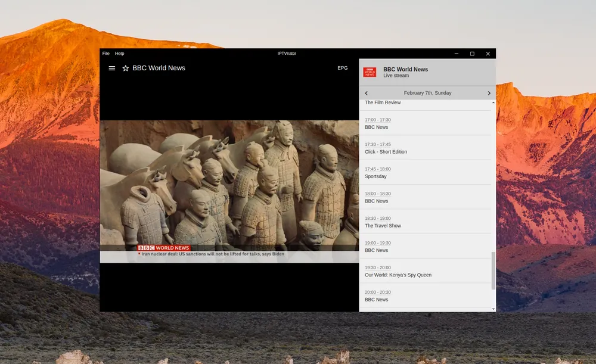Open the Help menu
The height and width of the screenshot is (364, 596).
click(x=120, y=54)
